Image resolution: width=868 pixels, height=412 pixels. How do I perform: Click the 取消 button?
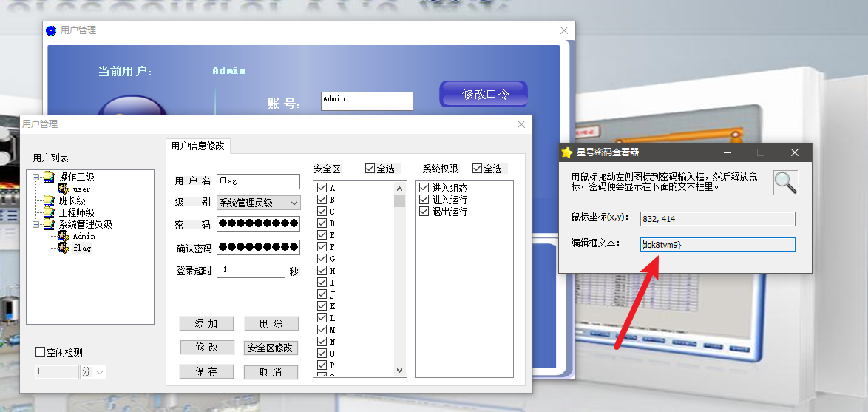[x=271, y=372]
